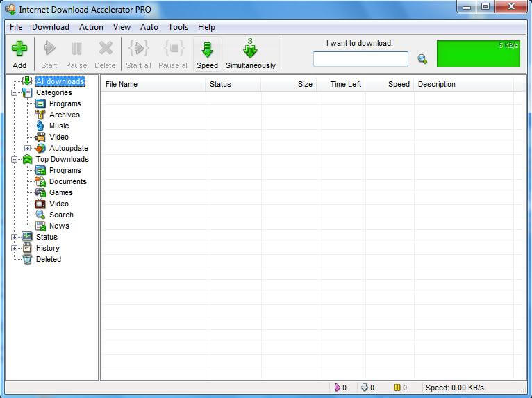Viewport: 532px width, 398px height.
Task: Sort list by Size column header
Action: pos(289,84)
